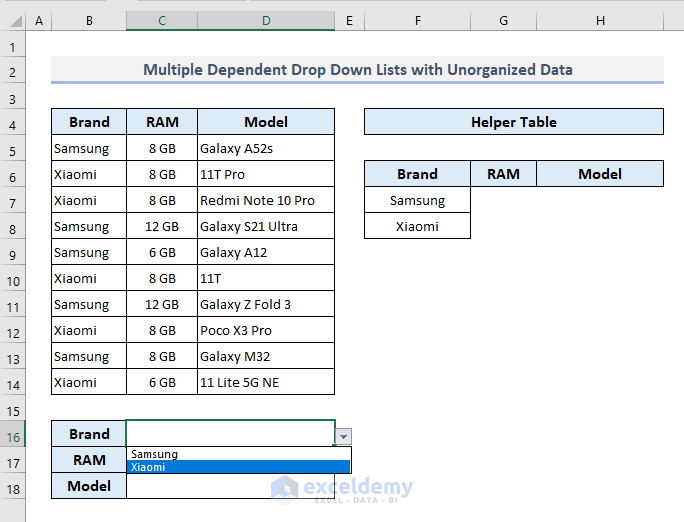Click the RAM label cell in row 17
This screenshot has height=522, width=684.
pos(89,460)
